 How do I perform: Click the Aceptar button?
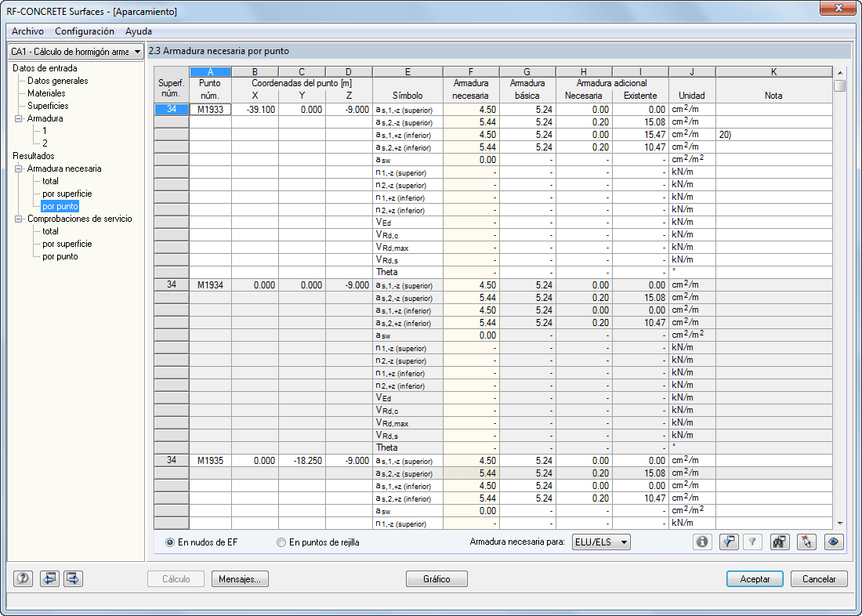tap(755, 578)
